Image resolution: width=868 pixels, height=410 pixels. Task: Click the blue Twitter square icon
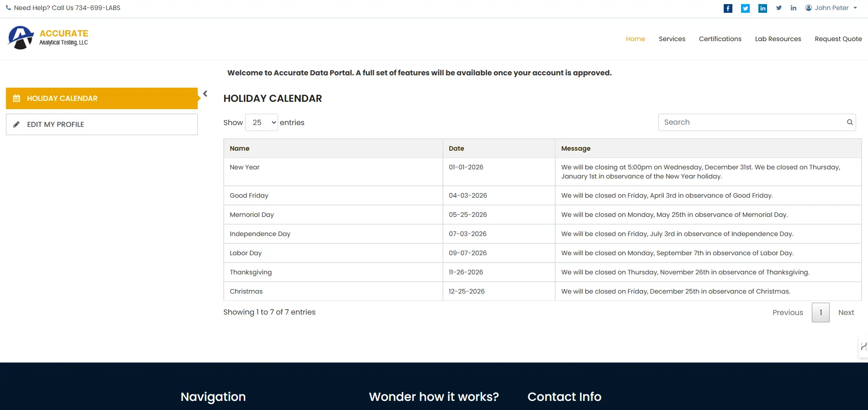point(745,8)
